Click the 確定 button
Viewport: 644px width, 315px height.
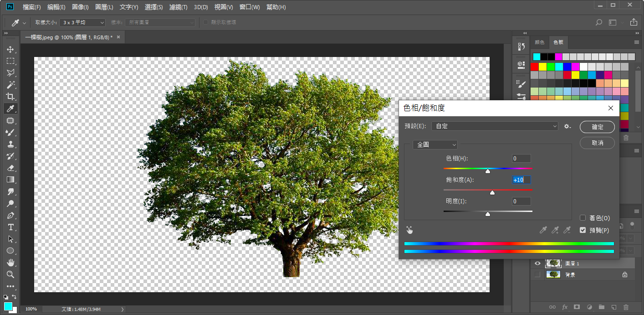click(597, 127)
